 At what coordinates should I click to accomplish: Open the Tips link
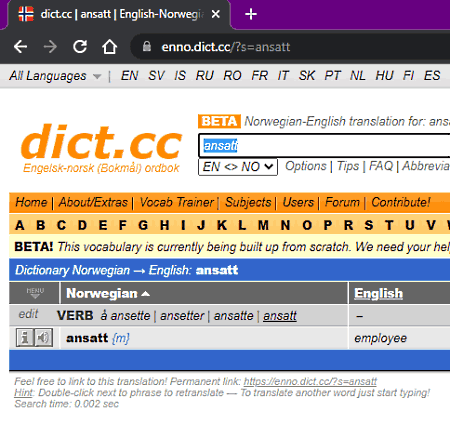[x=348, y=166]
